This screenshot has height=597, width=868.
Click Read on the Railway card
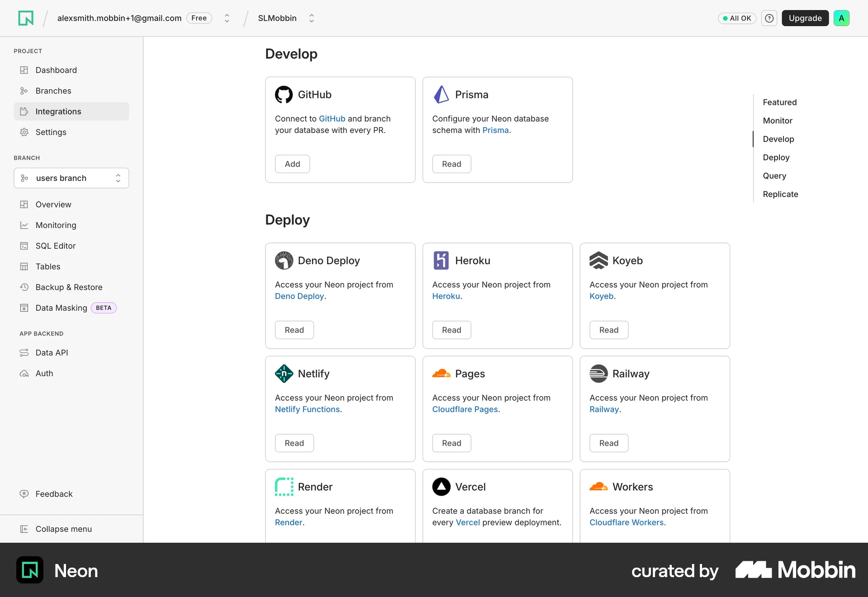tap(609, 443)
